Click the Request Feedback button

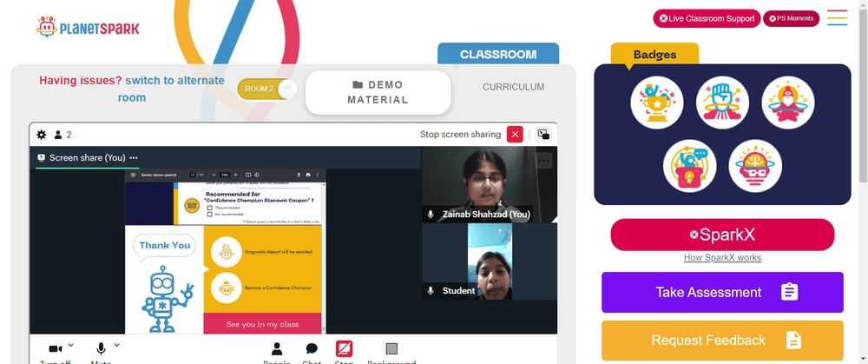[x=722, y=341]
